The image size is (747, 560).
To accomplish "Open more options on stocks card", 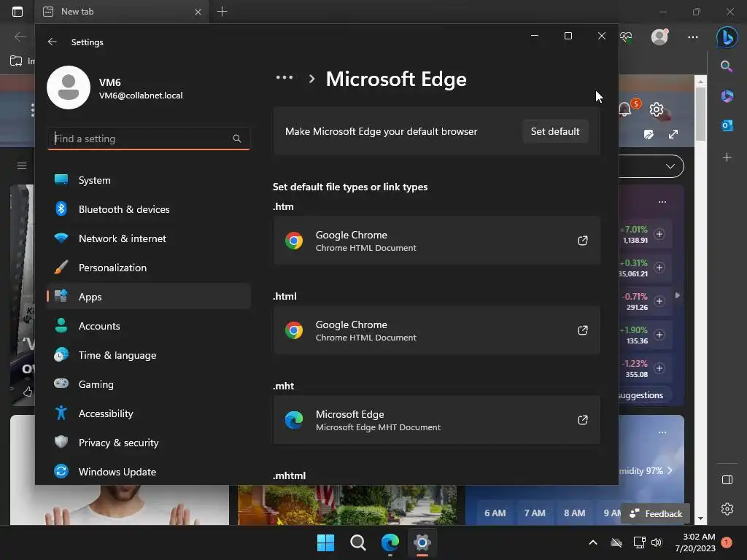I will 662,202.
